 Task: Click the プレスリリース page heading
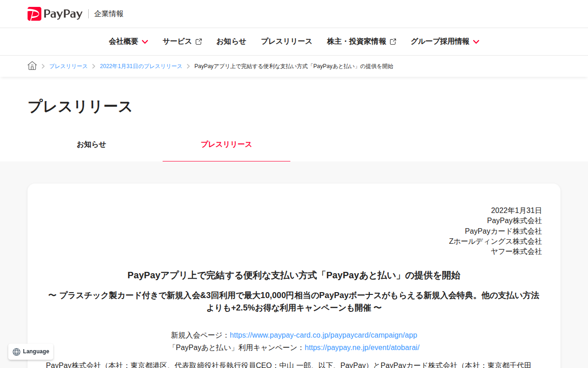[80, 107]
